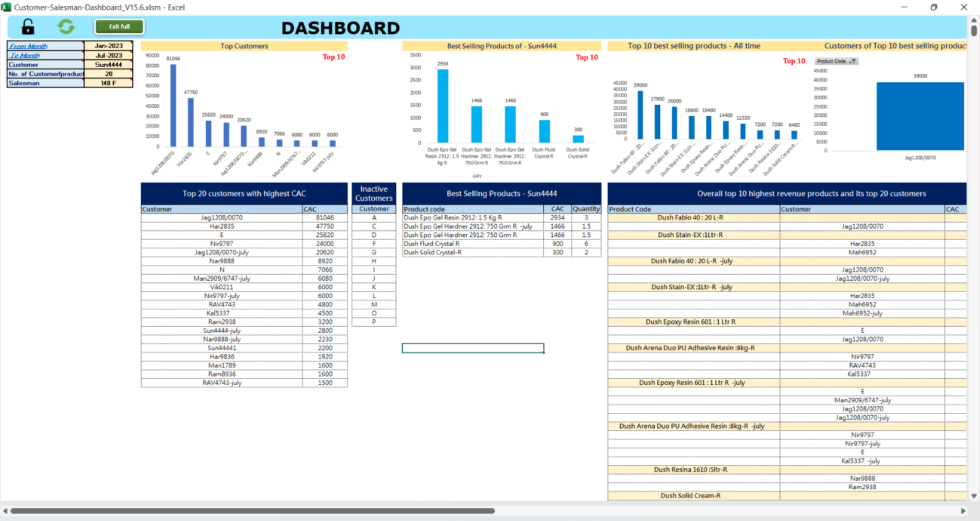This screenshot has height=521, width=980.
Task: Select the Sun4444 customer value cell
Action: 108,64
